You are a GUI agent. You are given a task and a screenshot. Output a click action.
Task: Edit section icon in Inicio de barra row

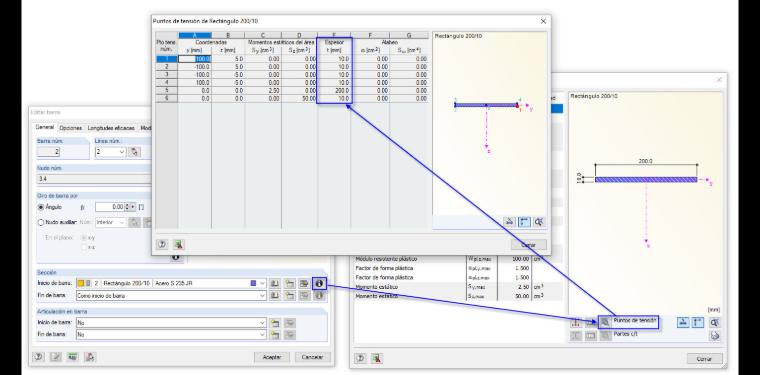(304, 283)
